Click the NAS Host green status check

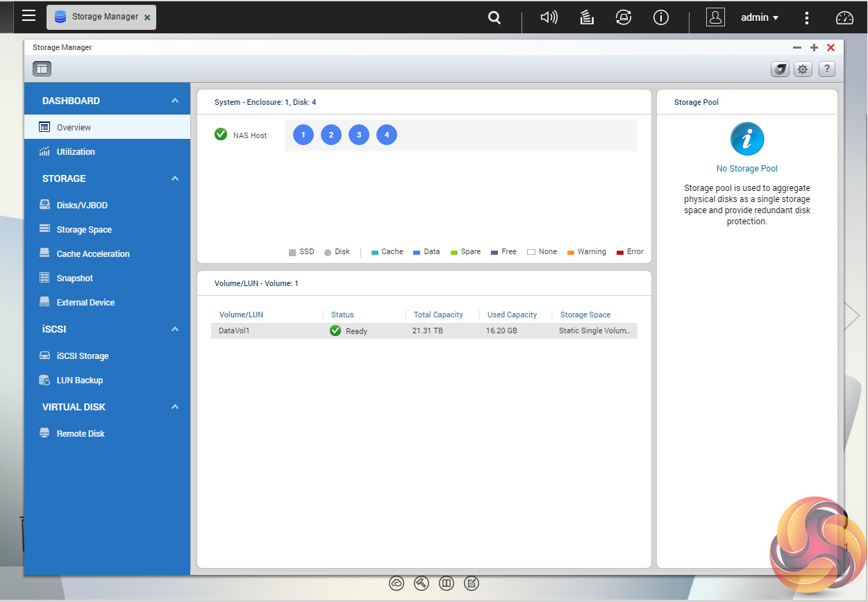tap(221, 134)
